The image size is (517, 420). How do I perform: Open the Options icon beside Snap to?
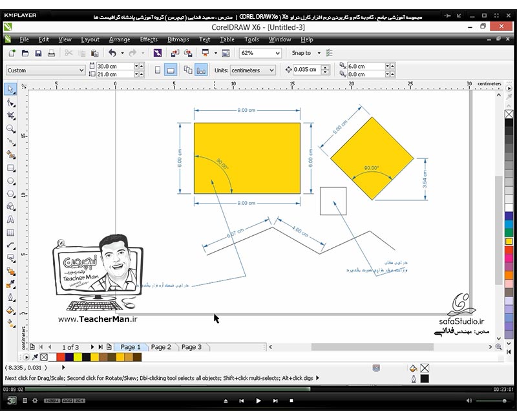pyautogui.click(x=330, y=53)
